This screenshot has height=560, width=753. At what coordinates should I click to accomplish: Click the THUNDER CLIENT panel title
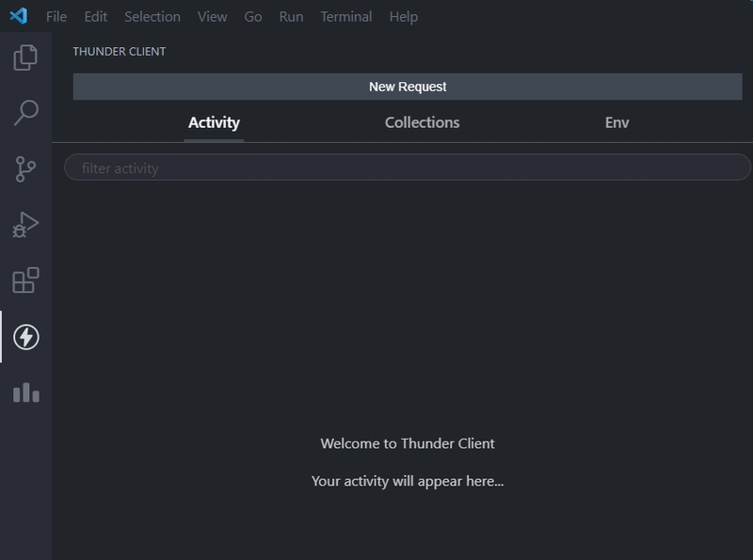click(x=120, y=52)
